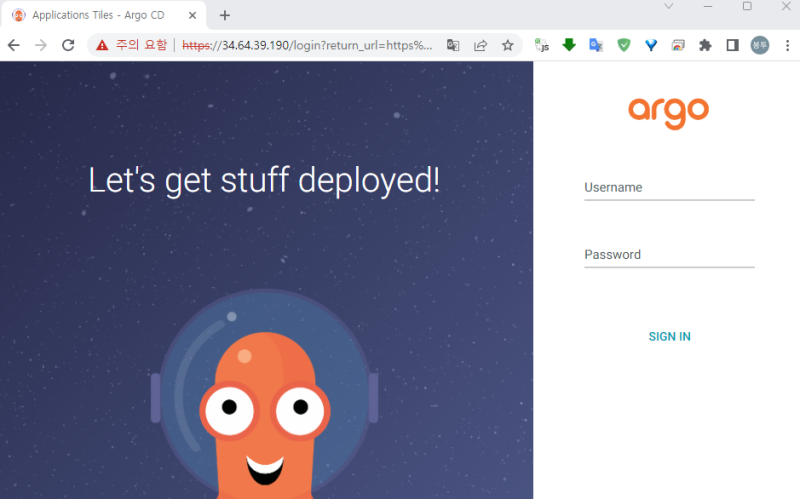The height and width of the screenshot is (499, 800).
Task: Open the JS extension icon
Action: click(542, 45)
